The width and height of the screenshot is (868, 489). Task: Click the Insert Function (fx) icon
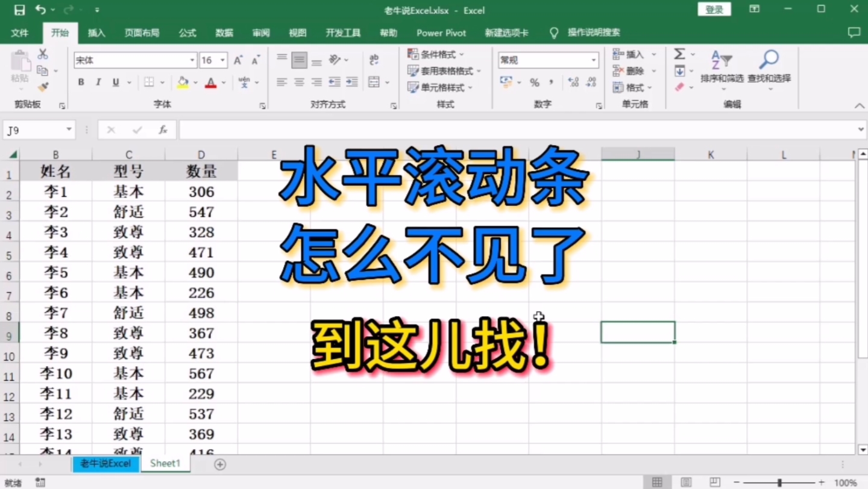(162, 129)
